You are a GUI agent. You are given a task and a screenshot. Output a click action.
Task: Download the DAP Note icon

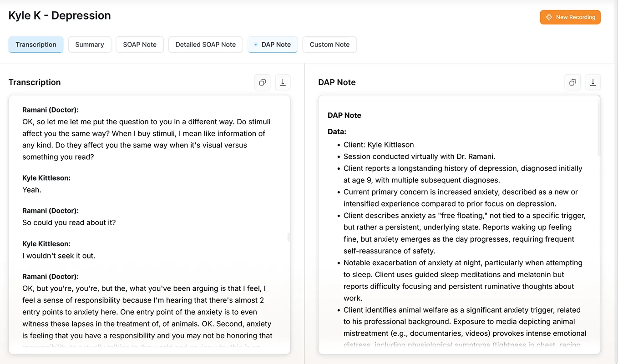[593, 82]
